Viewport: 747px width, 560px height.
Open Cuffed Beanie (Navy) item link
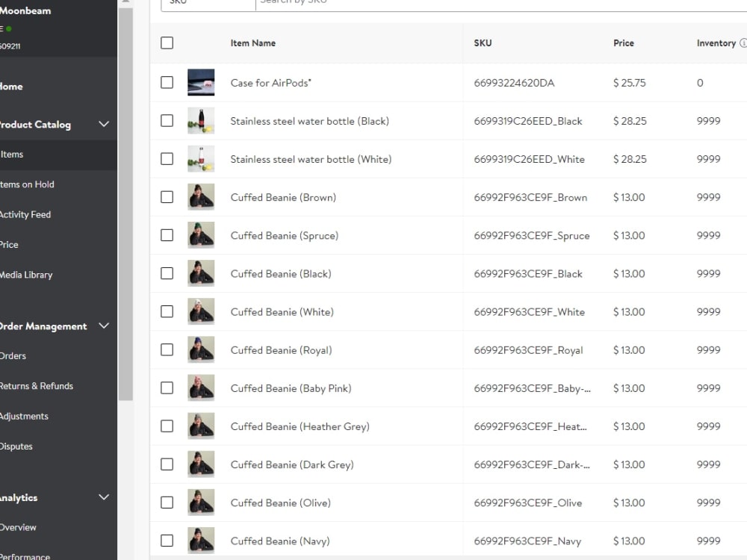point(280,541)
